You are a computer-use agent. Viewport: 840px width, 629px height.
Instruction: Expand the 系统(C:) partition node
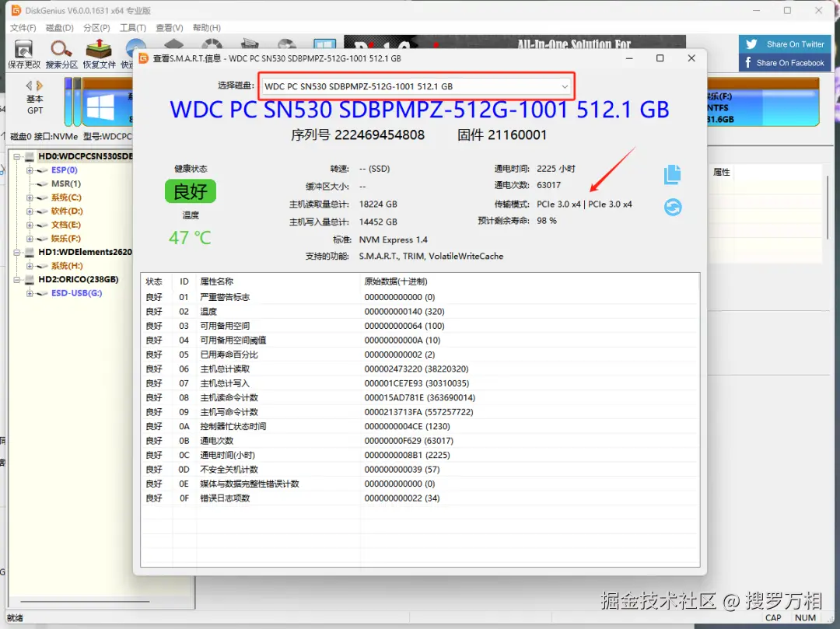click(x=30, y=197)
